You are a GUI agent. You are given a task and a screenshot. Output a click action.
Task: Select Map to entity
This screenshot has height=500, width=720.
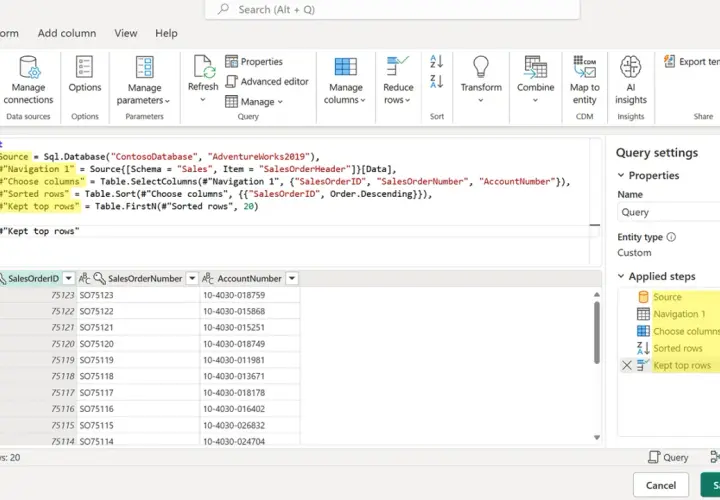[x=584, y=80]
